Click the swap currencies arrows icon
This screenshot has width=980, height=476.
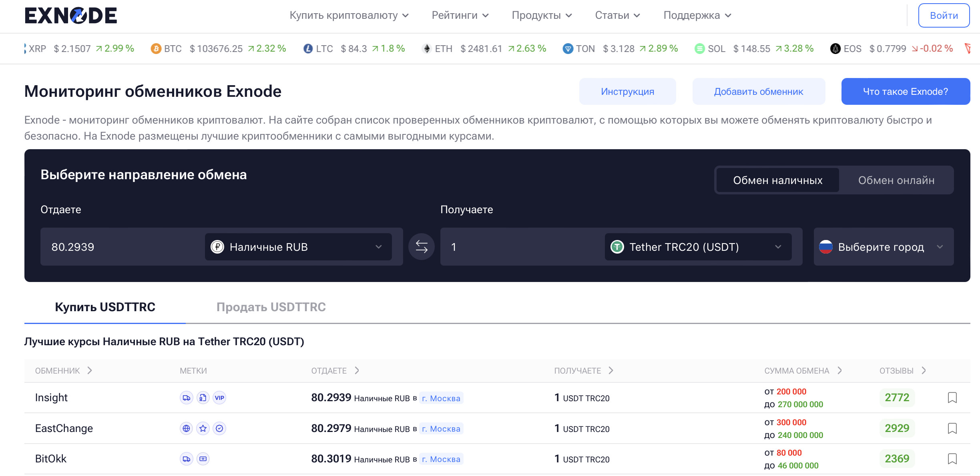(x=421, y=247)
